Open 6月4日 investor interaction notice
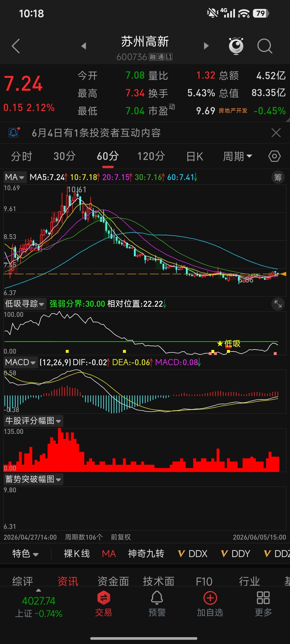Screen dimensions: 290x644 96,133
